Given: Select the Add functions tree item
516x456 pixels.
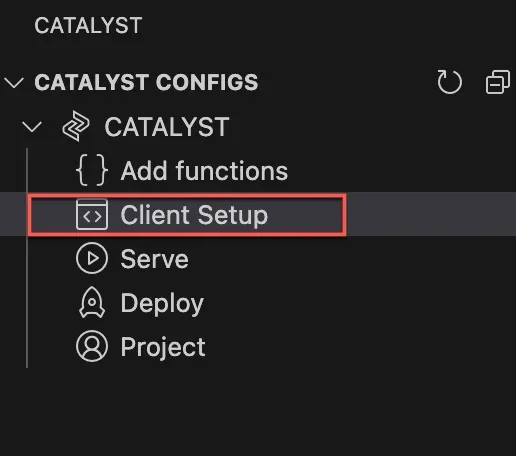Looking at the screenshot, I should pos(258,171).
